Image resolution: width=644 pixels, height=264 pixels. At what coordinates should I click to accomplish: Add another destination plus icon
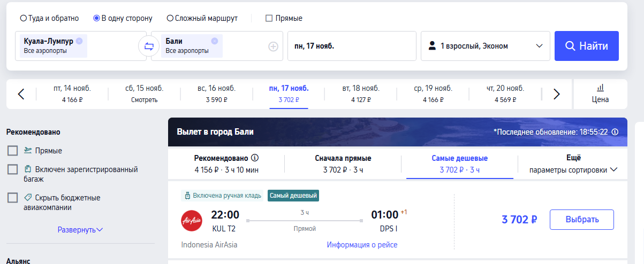[273, 46]
